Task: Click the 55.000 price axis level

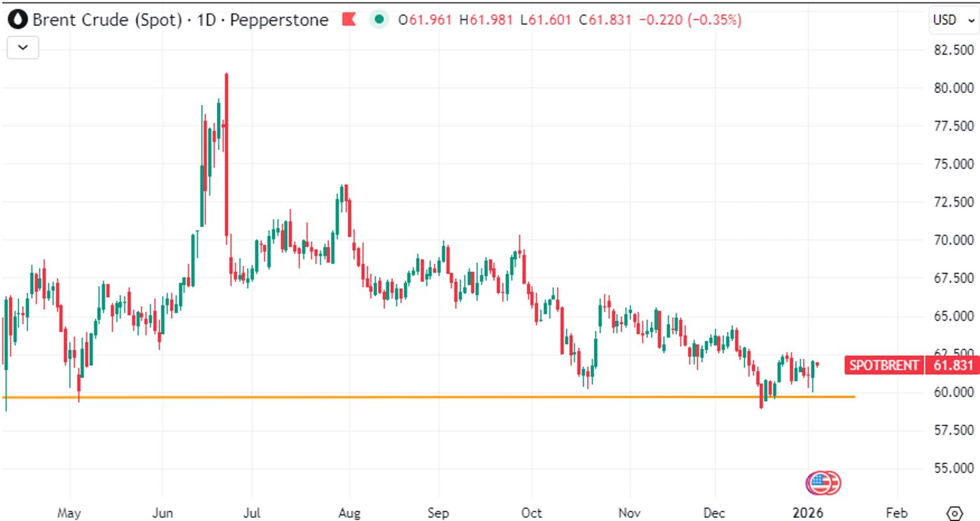Action: click(953, 468)
